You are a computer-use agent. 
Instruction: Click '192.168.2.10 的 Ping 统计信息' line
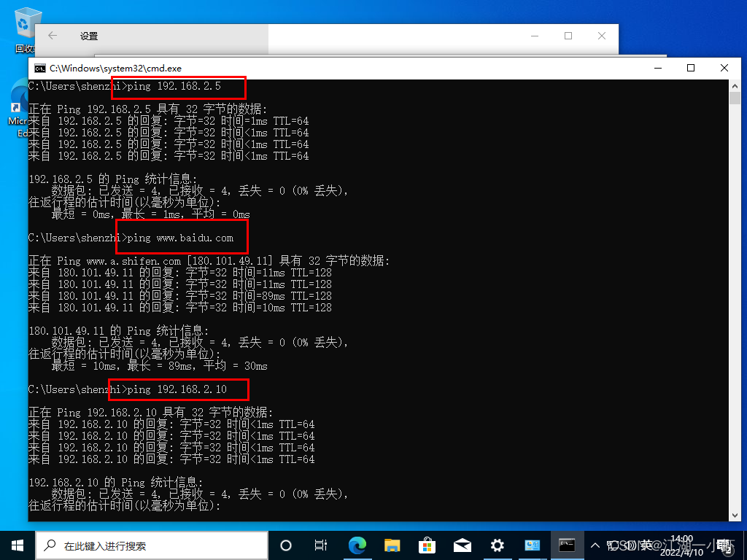[116, 482]
